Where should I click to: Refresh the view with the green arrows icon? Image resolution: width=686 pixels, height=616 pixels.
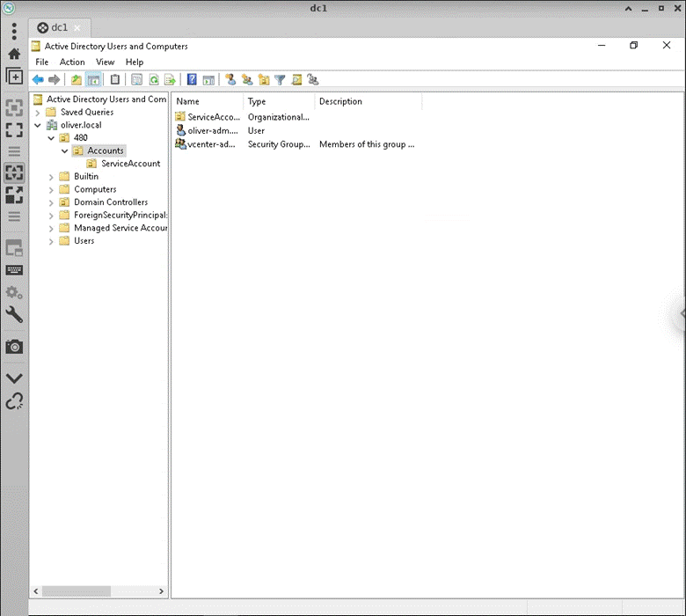pos(154,80)
